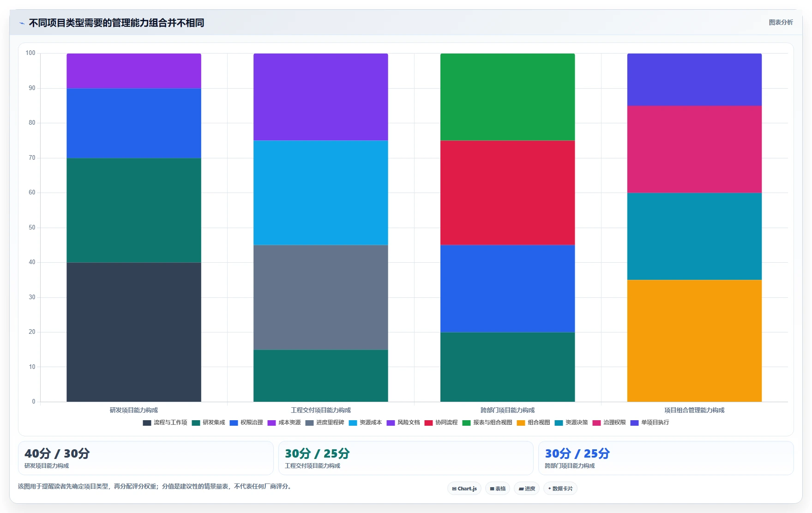Toggle the 风险文档 legend item
This screenshot has width=812, height=513.
click(x=403, y=422)
